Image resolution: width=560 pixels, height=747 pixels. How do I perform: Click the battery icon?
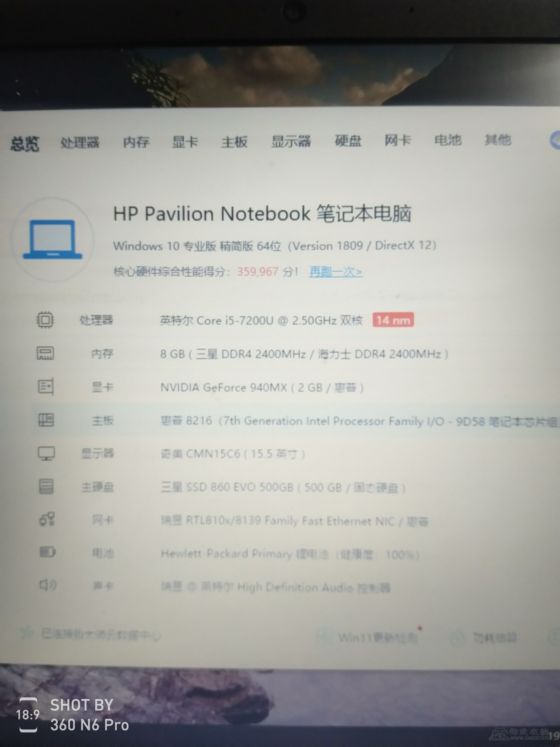48,552
